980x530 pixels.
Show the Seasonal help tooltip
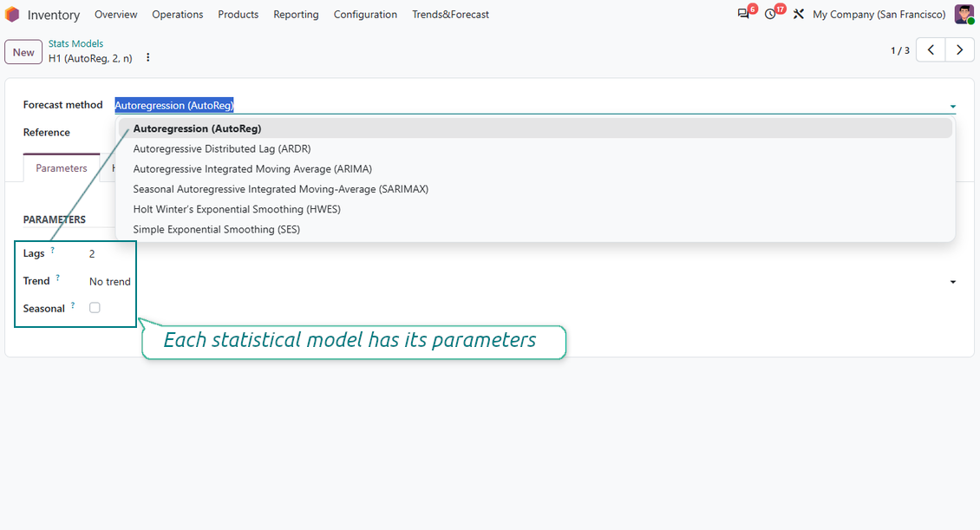73,305
